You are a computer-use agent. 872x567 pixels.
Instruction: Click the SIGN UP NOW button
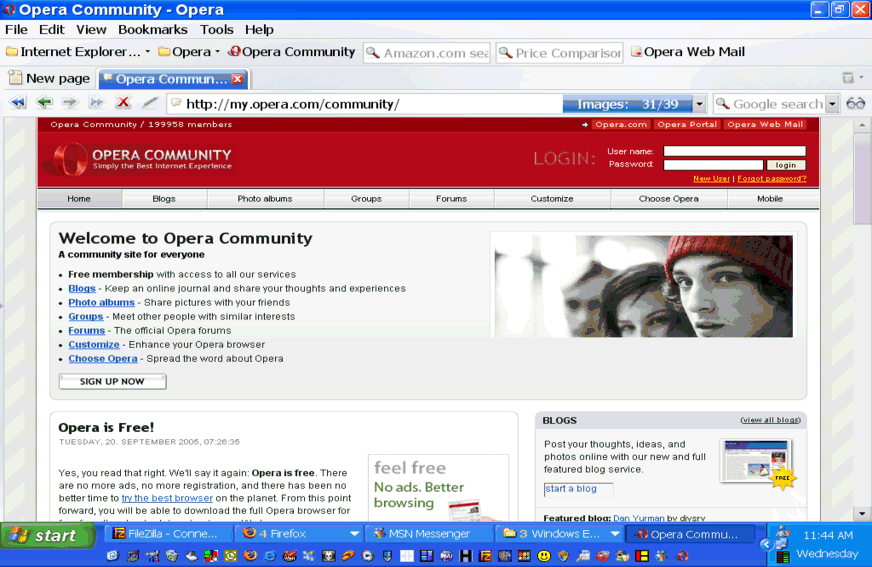112,381
